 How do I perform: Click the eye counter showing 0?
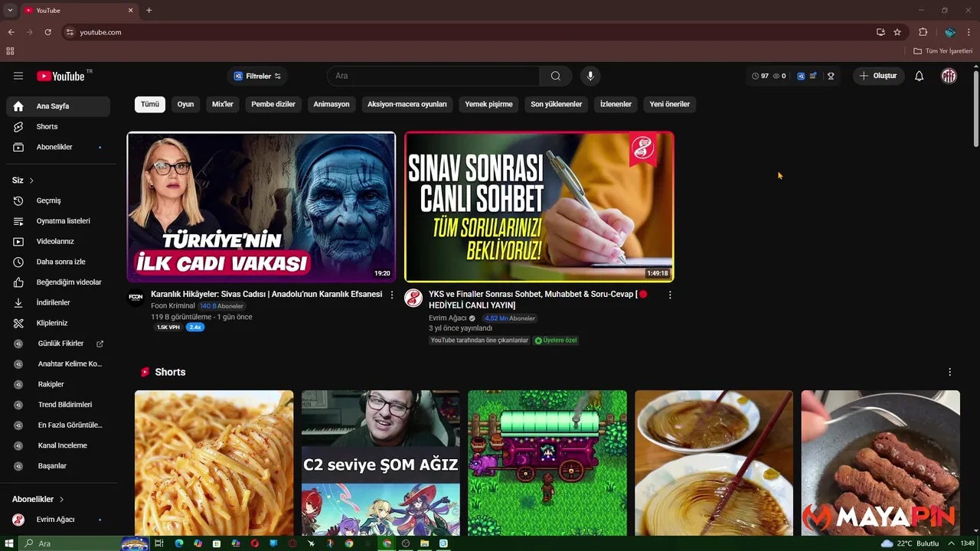tap(779, 76)
